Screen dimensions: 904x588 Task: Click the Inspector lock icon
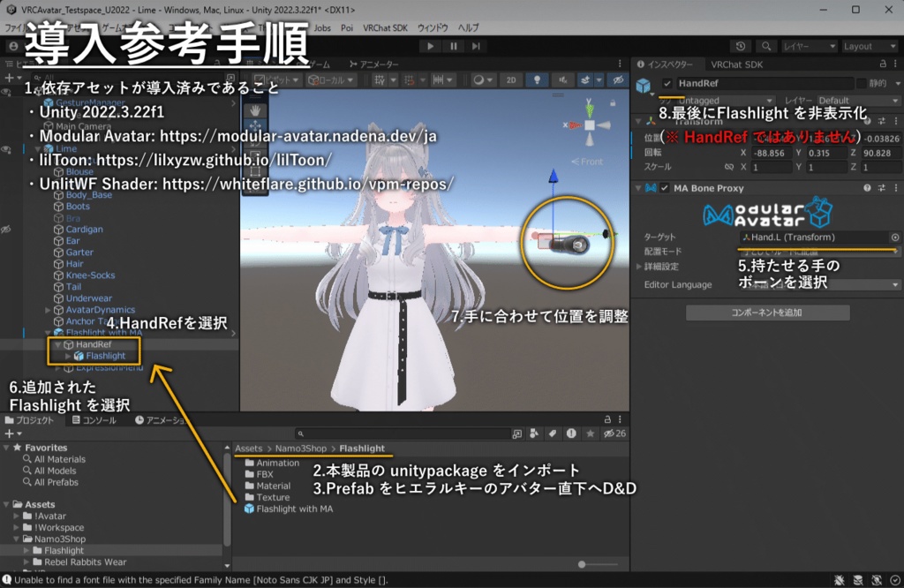[884, 64]
